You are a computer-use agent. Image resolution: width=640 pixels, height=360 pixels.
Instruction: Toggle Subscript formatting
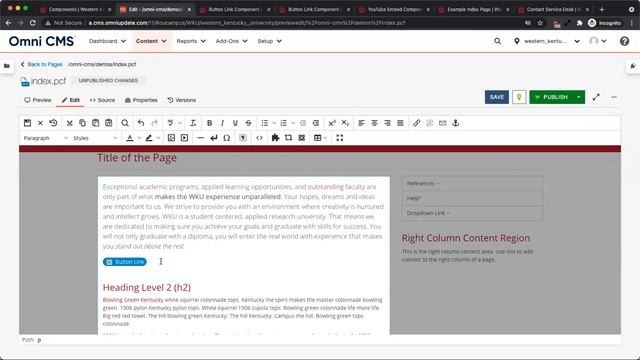[x=345, y=123]
